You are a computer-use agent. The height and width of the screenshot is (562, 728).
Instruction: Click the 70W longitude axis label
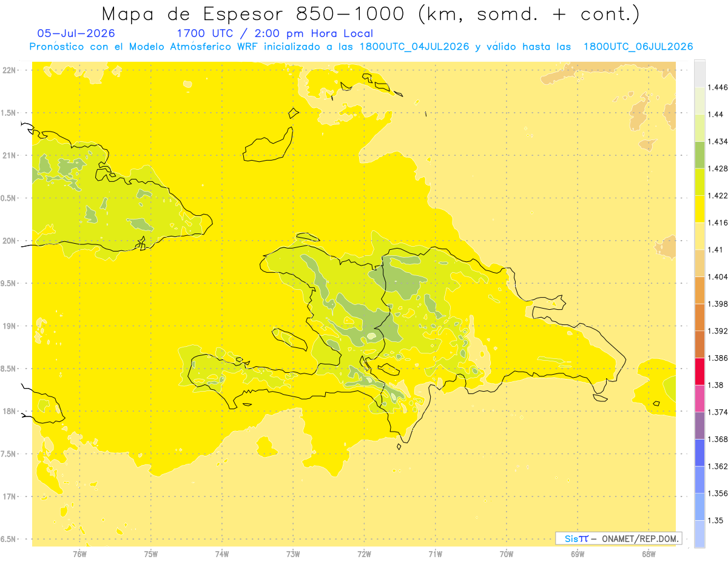[506, 554]
